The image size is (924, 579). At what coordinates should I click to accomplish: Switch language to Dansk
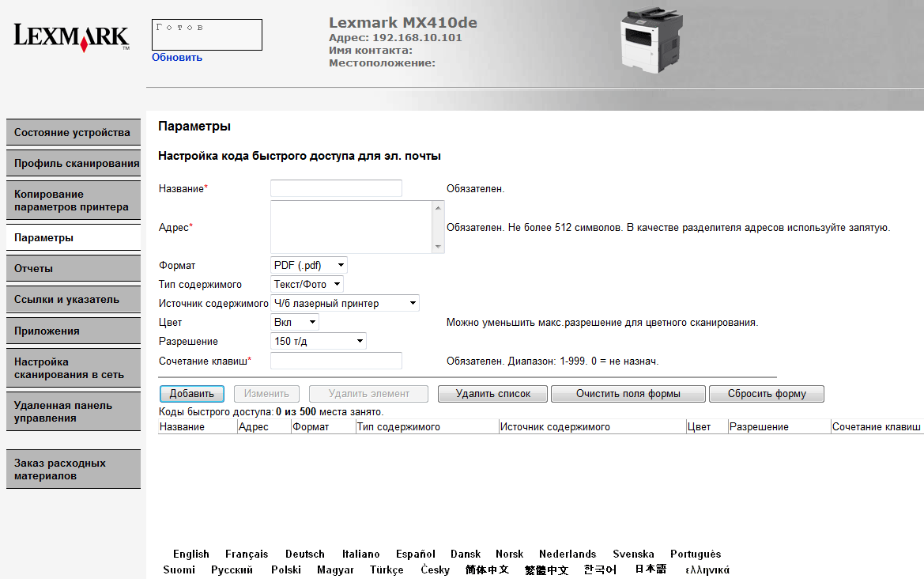click(466, 554)
